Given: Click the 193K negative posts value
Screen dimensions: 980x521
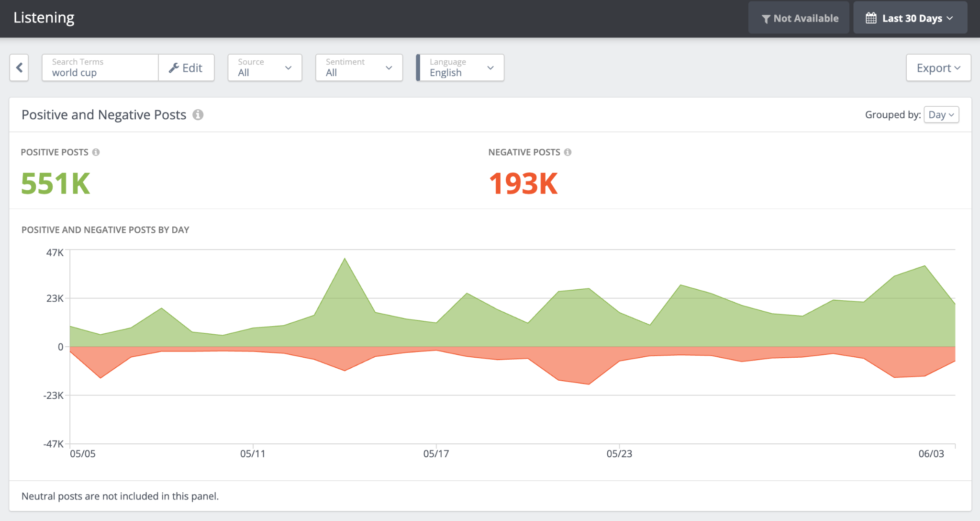Looking at the screenshot, I should 523,183.
